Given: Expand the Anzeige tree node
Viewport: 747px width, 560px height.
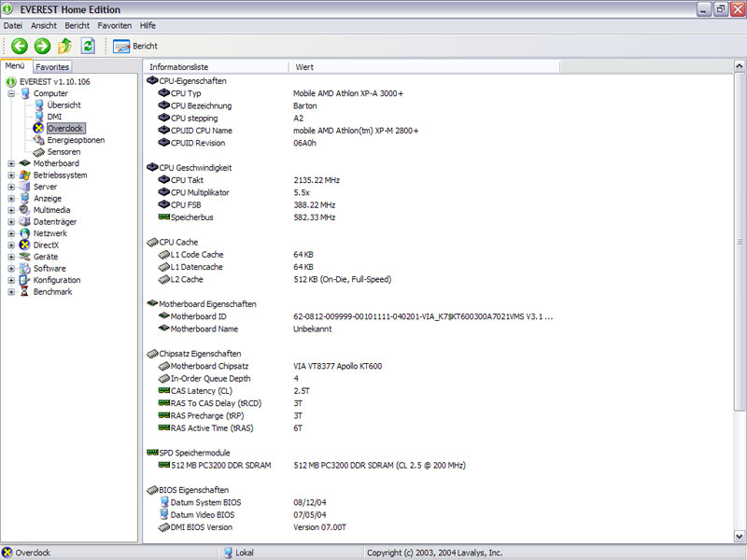Looking at the screenshot, I should pyautogui.click(x=11, y=199).
